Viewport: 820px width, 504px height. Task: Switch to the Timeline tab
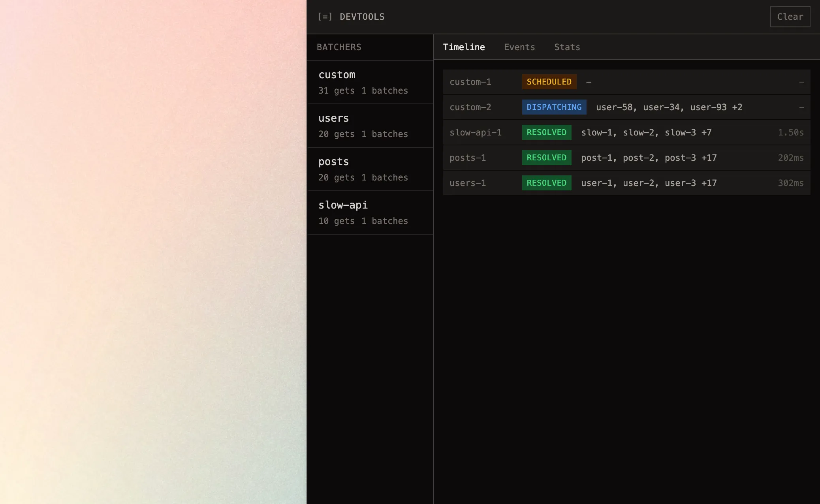464,47
